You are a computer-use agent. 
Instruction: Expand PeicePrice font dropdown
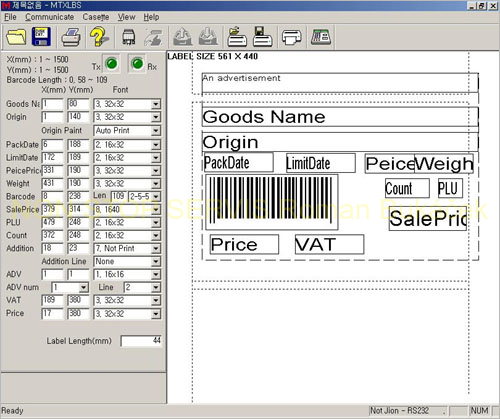156,171
